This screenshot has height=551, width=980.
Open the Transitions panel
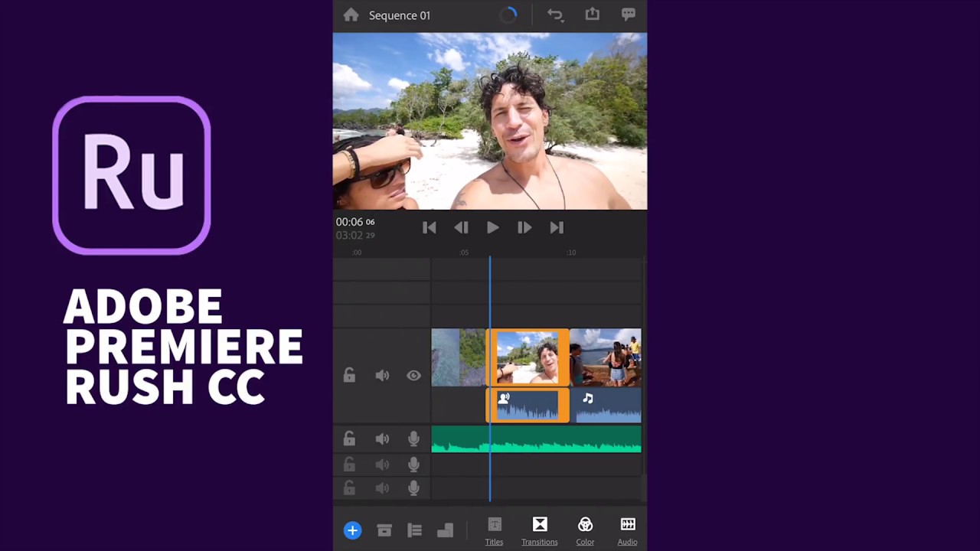(x=539, y=530)
